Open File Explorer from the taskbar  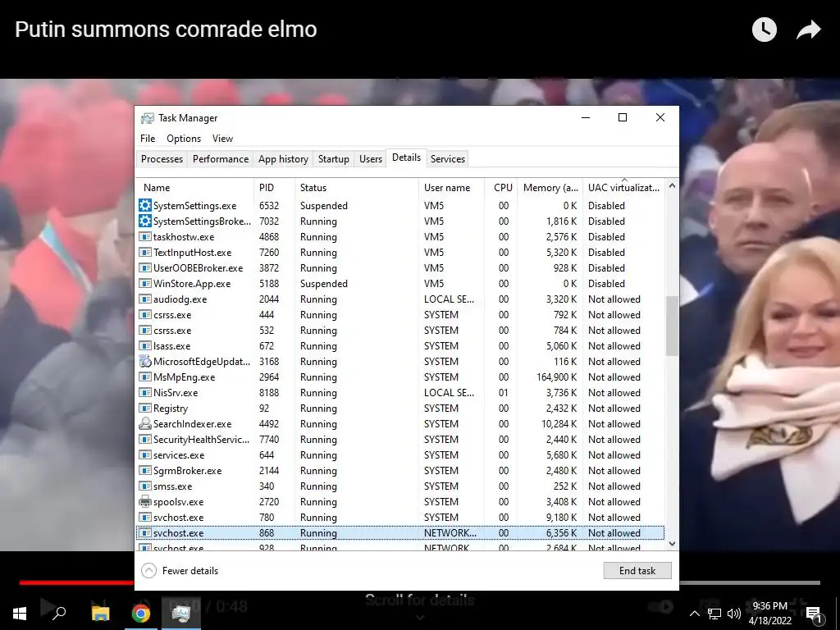click(100, 614)
